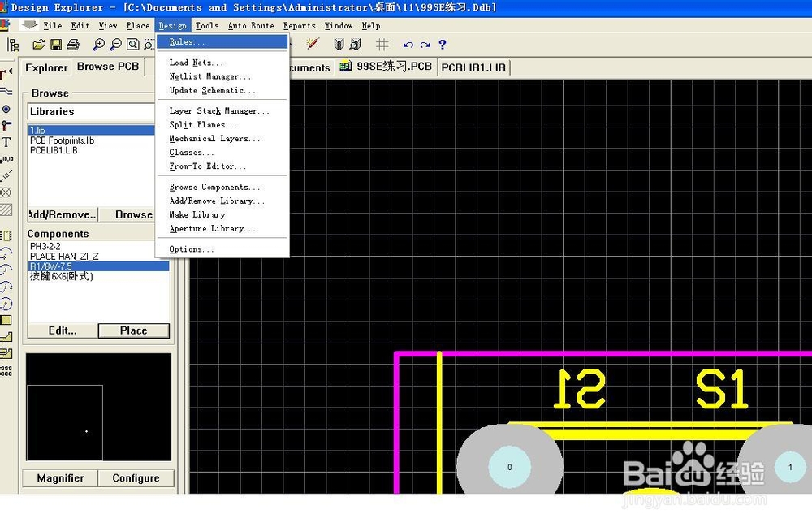This screenshot has height=527, width=812.
Task: Choose Options... from the Design menu
Action: pyautogui.click(x=222, y=249)
